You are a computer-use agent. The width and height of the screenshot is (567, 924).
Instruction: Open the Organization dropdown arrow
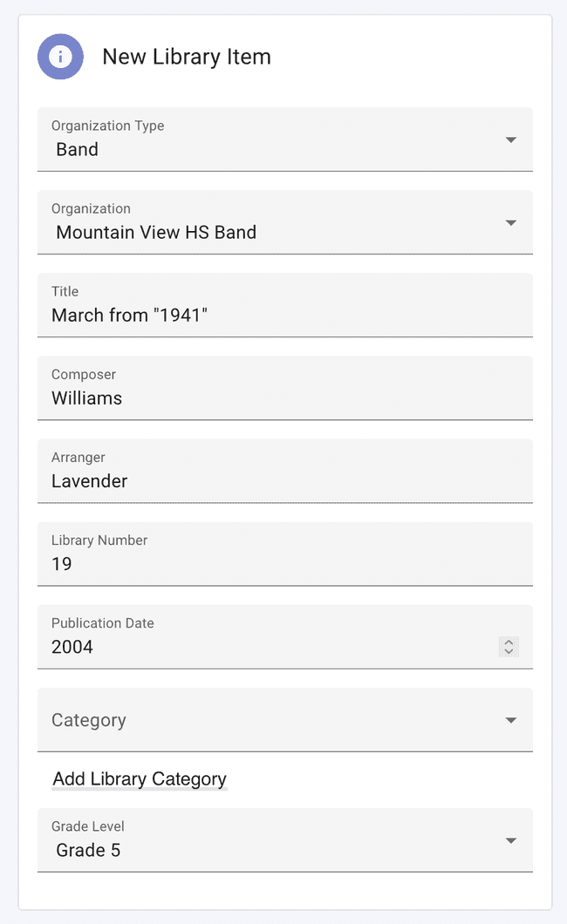[x=511, y=222]
